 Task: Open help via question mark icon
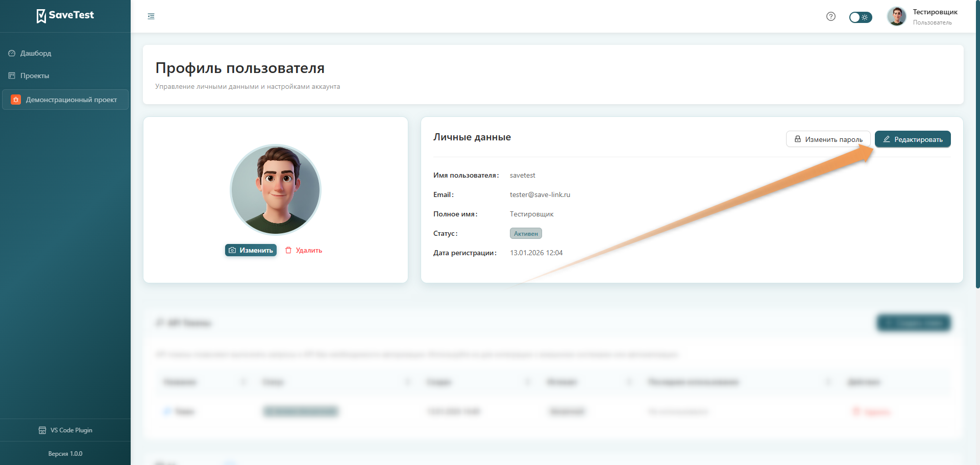coord(830,16)
